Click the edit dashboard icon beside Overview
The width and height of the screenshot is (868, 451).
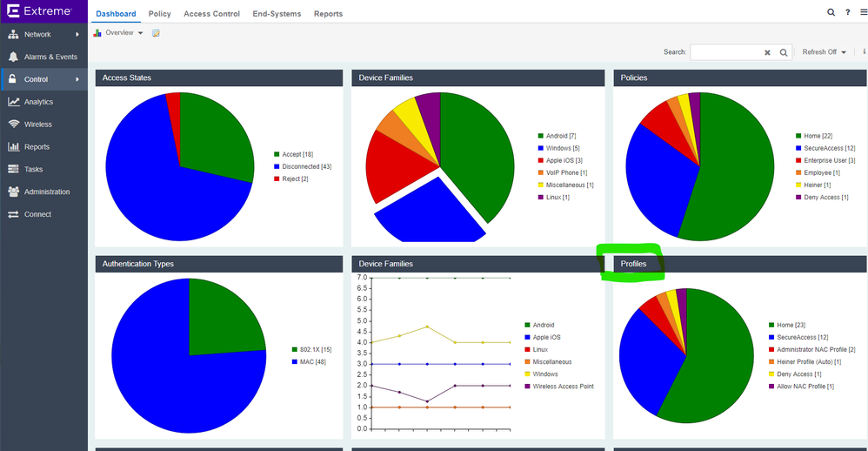click(156, 33)
